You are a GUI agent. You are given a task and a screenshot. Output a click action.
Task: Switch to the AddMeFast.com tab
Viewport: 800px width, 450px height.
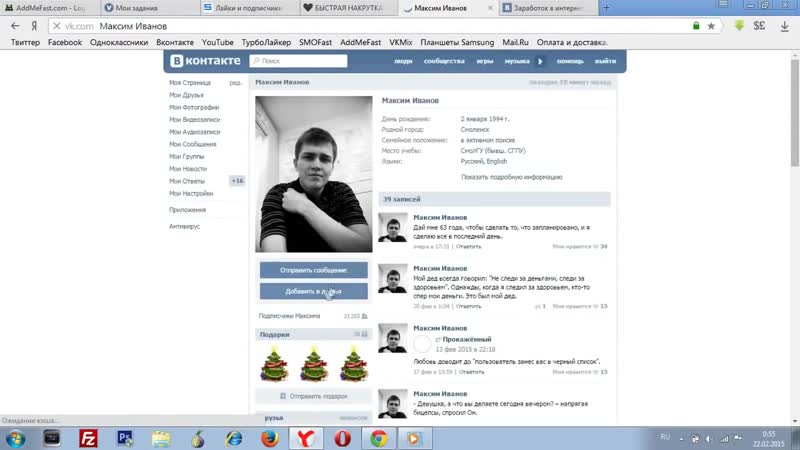click(x=50, y=8)
